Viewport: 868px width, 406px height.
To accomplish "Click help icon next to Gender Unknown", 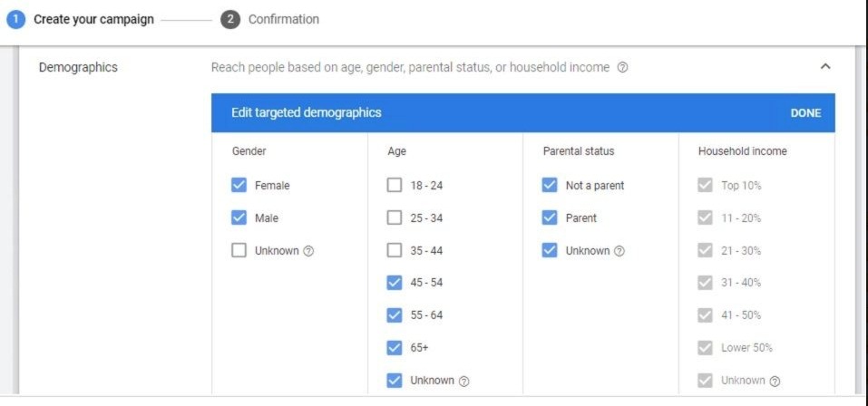I will point(308,251).
